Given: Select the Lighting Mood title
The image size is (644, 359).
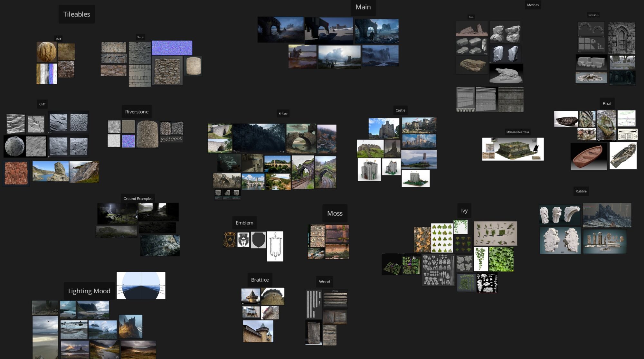Looking at the screenshot, I should pyautogui.click(x=89, y=291).
